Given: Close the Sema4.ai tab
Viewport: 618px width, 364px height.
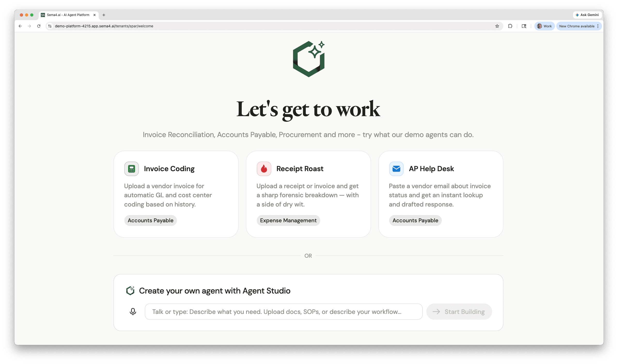Looking at the screenshot, I should [95, 15].
